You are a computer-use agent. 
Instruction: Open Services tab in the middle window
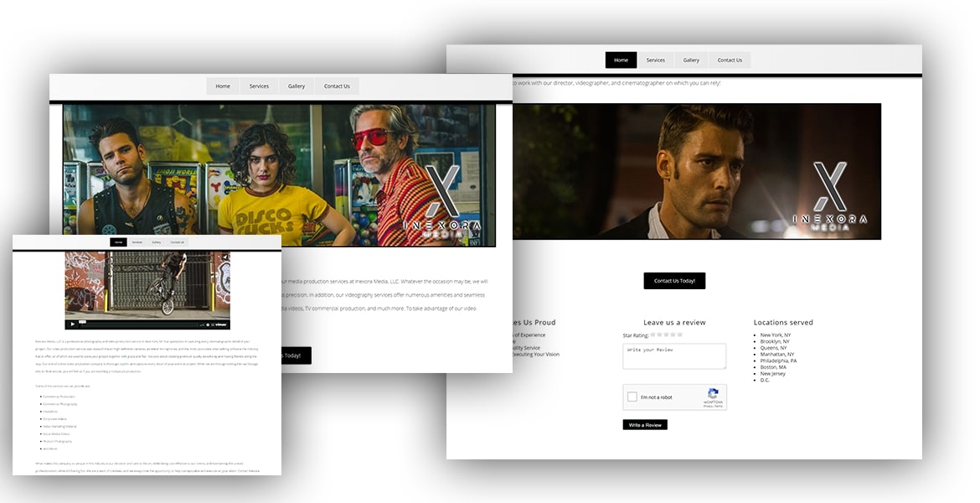click(259, 86)
